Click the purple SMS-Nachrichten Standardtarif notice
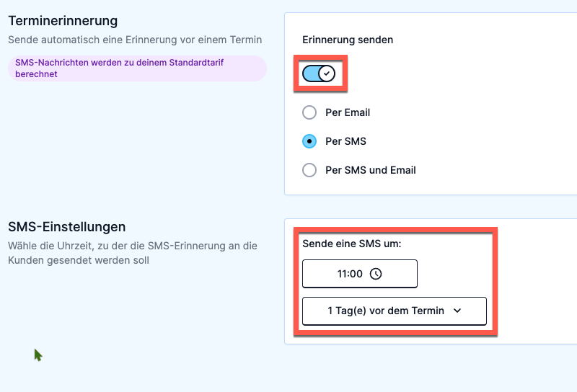Screen dimensions: 577x392 [x=137, y=68]
